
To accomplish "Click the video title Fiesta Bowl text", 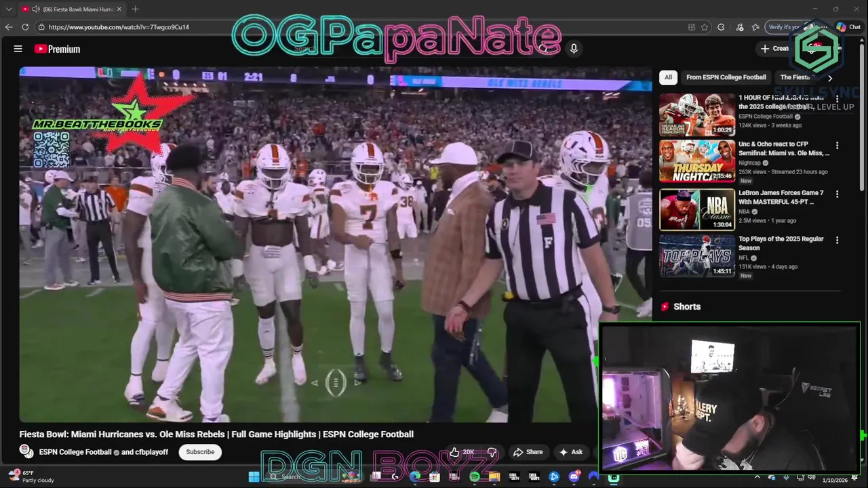I will (216, 434).
